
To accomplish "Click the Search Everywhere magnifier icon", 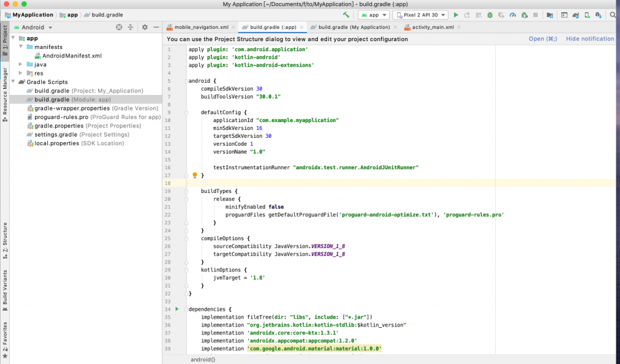I will 613,15.
